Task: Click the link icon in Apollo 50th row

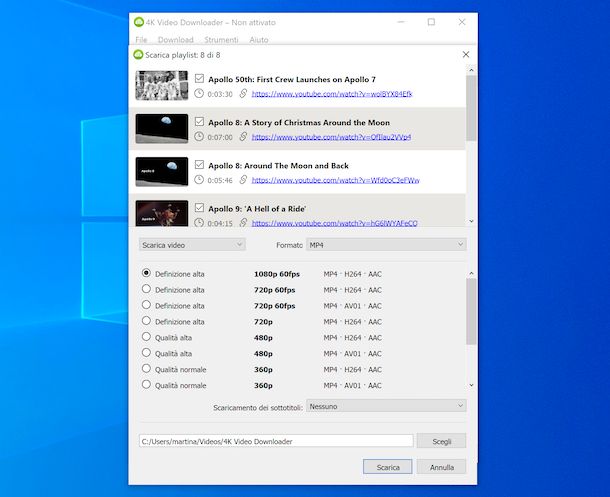Action: click(243, 93)
